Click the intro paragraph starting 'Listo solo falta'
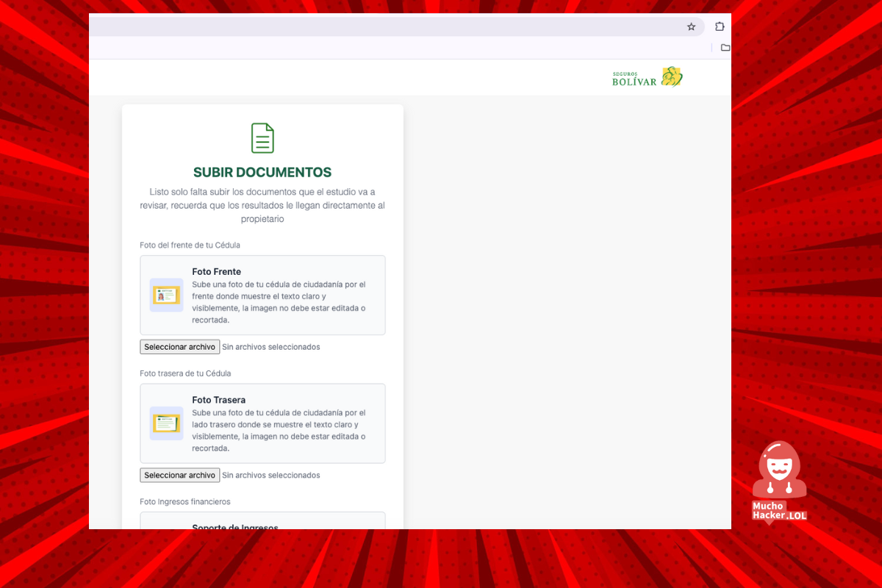The height and width of the screenshot is (588, 882). click(x=262, y=205)
